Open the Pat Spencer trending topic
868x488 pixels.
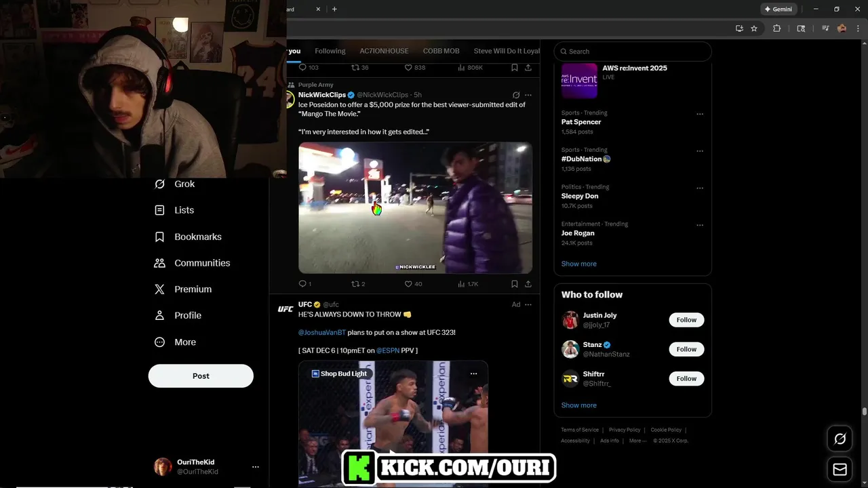(581, 122)
